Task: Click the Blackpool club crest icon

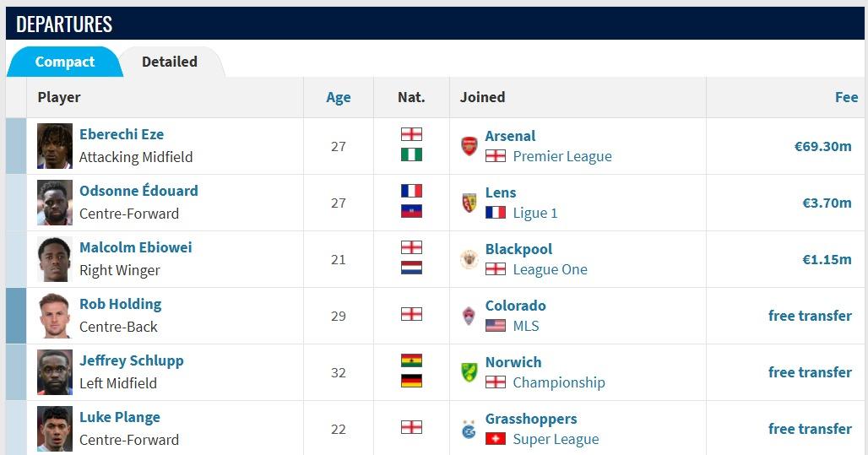Action: pyautogui.click(x=469, y=259)
